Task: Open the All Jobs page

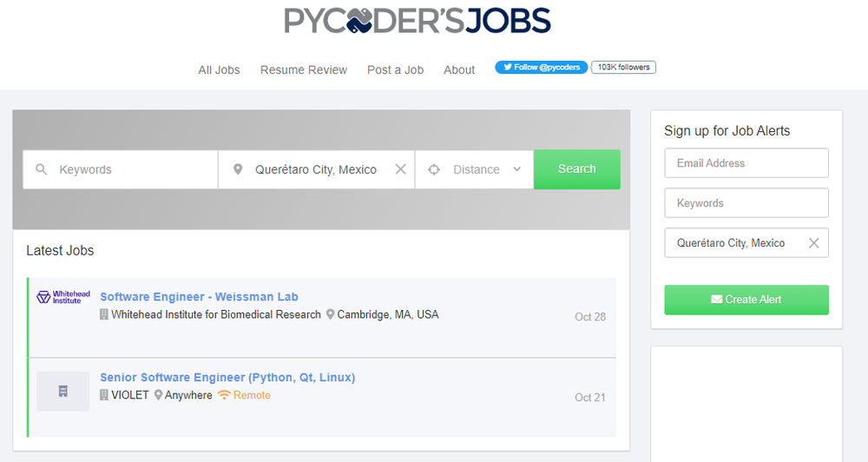Action: pos(220,69)
